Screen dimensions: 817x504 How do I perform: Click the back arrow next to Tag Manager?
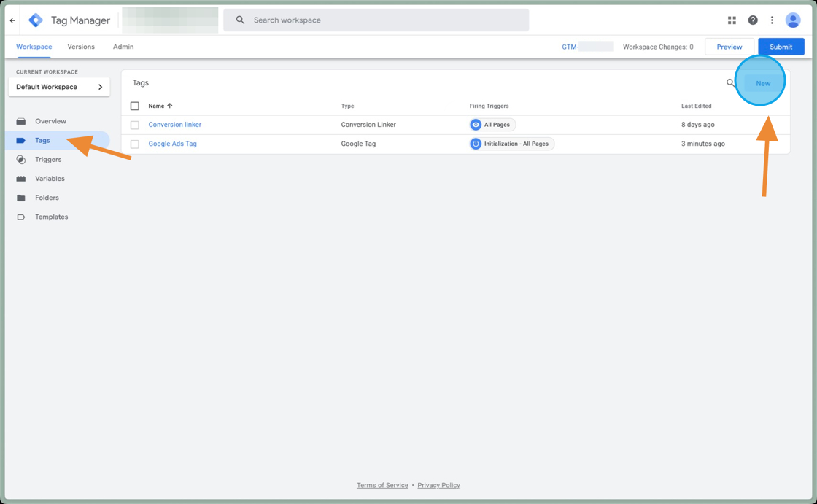click(x=12, y=20)
